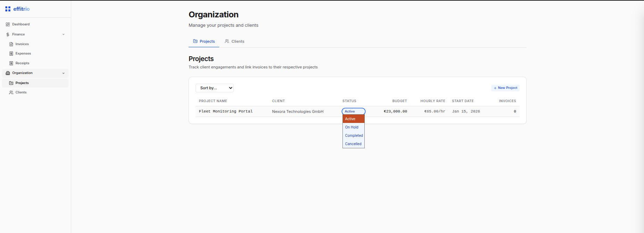Click the Organization building icon
This screenshot has width=644, height=233.
coord(8,73)
